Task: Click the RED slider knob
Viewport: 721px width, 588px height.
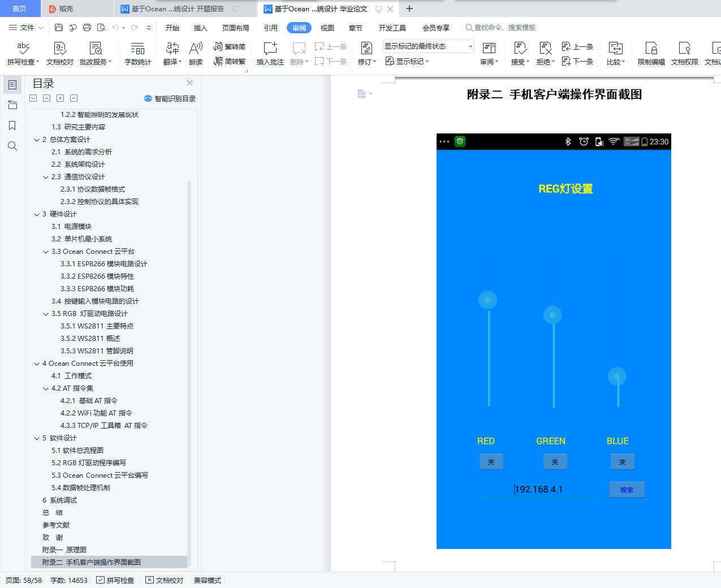Action: tap(488, 300)
